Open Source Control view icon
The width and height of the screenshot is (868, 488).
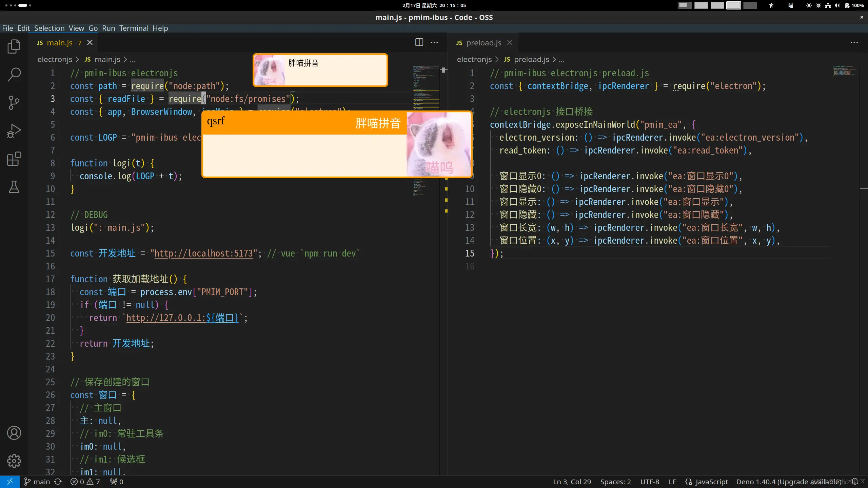tap(14, 103)
